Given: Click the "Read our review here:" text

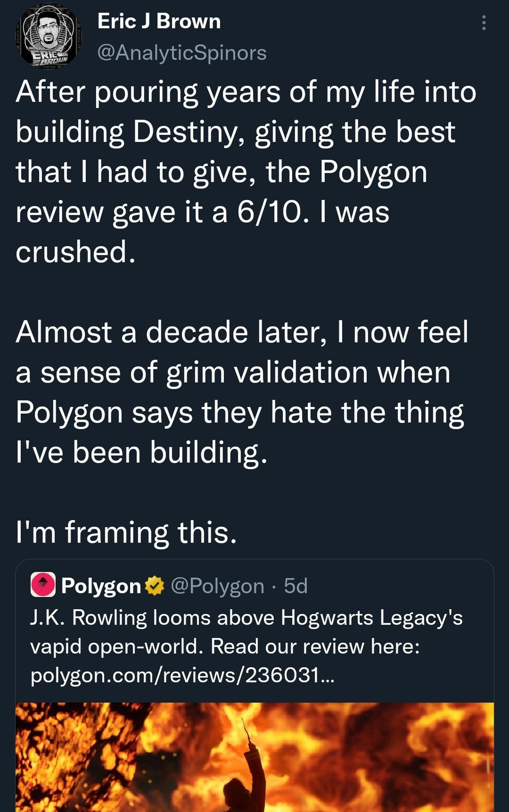Looking at the screenshot, I should point(315,646).
